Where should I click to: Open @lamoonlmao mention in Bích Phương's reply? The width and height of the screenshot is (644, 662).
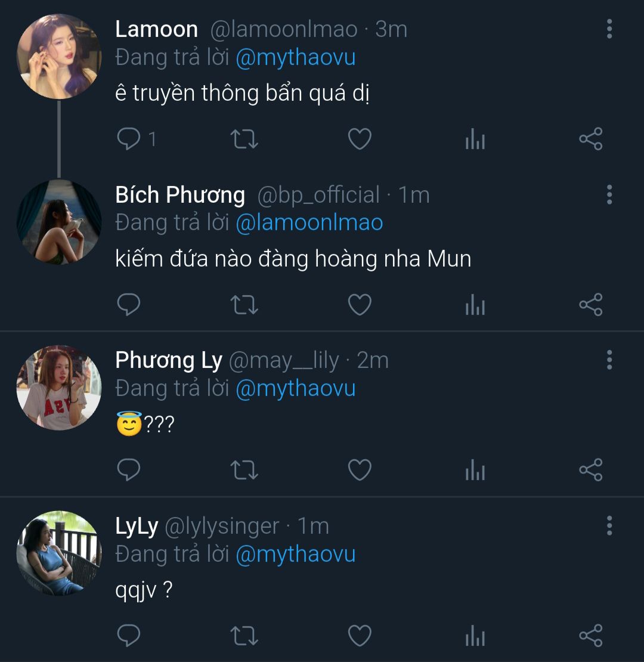point(309,223)
